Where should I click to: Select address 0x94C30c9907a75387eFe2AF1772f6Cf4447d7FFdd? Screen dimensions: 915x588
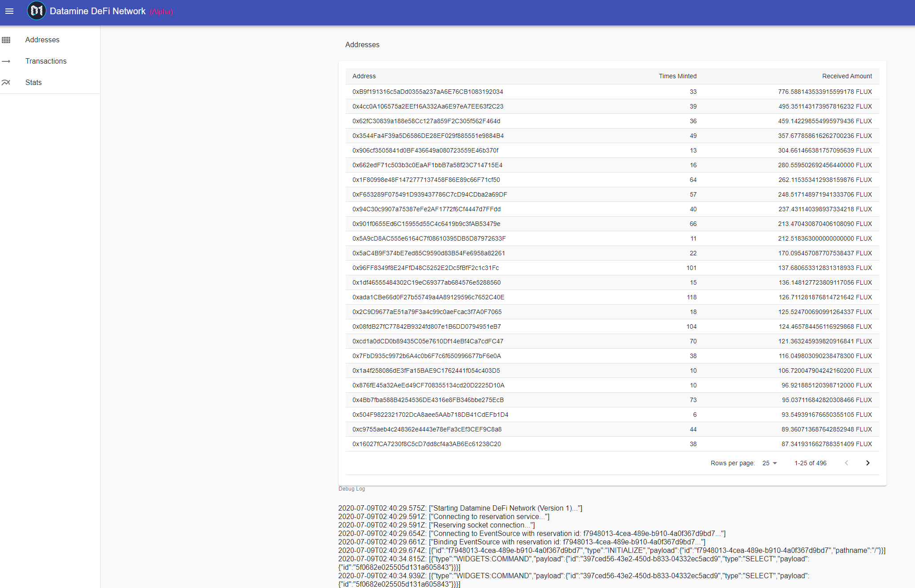coord(427,209)
